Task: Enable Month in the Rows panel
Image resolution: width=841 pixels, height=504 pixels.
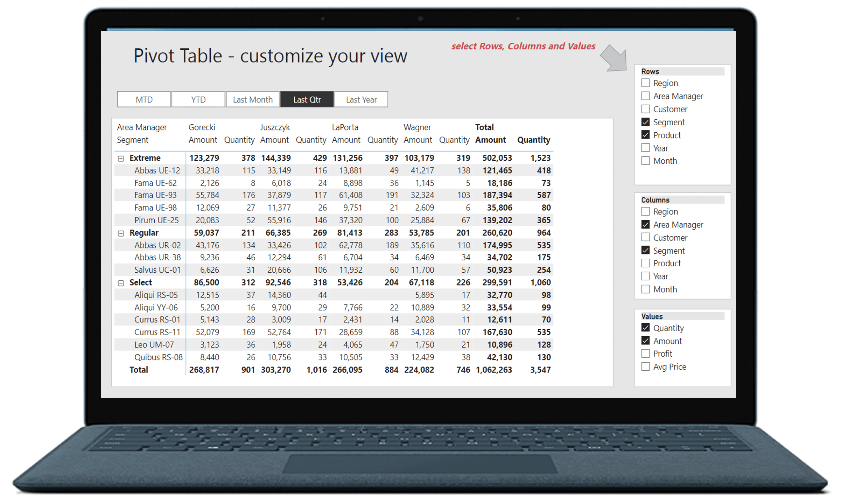Action: (646, 161)
